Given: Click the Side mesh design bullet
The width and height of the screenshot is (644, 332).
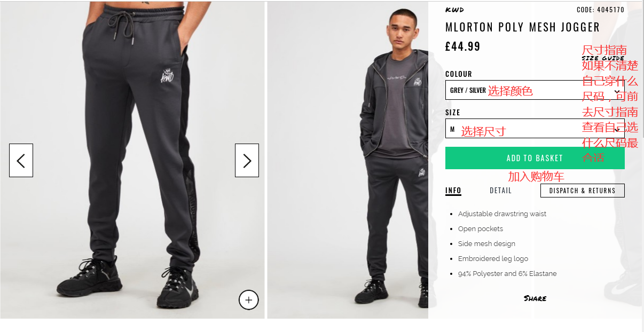Looking at the screenshot, I should point(486,244).
